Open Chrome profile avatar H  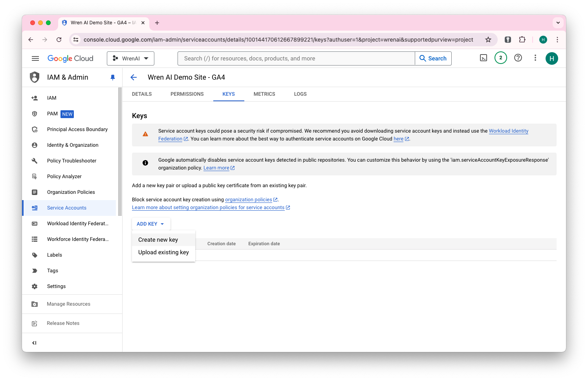pos(543,40)
